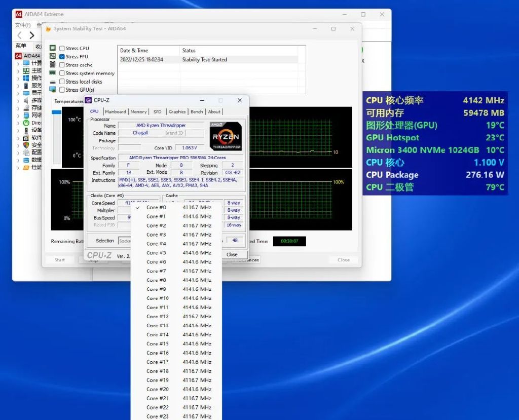519x420 pixels.
Task: Click the AIDA64 root icon in tree
Action: 18,56
